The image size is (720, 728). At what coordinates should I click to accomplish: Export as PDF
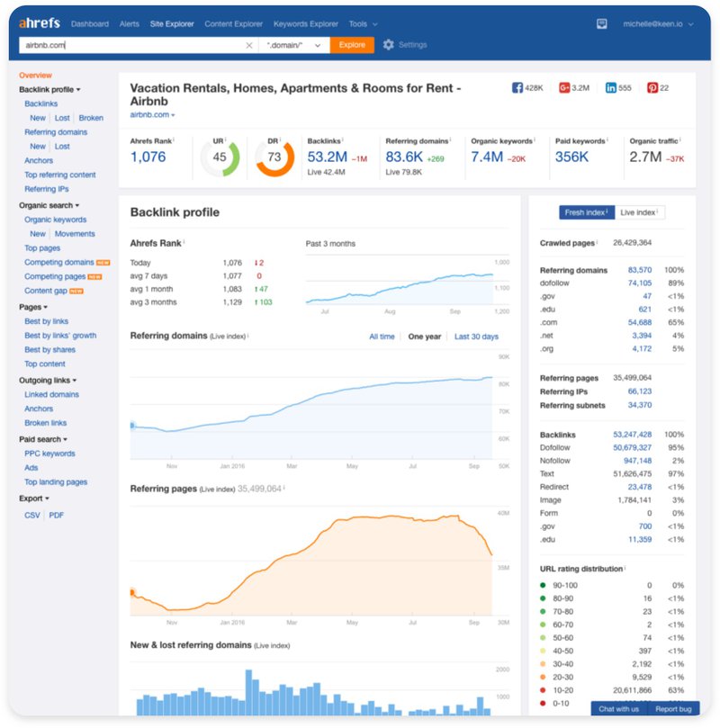pyautogui.click(x=56, y=515)
